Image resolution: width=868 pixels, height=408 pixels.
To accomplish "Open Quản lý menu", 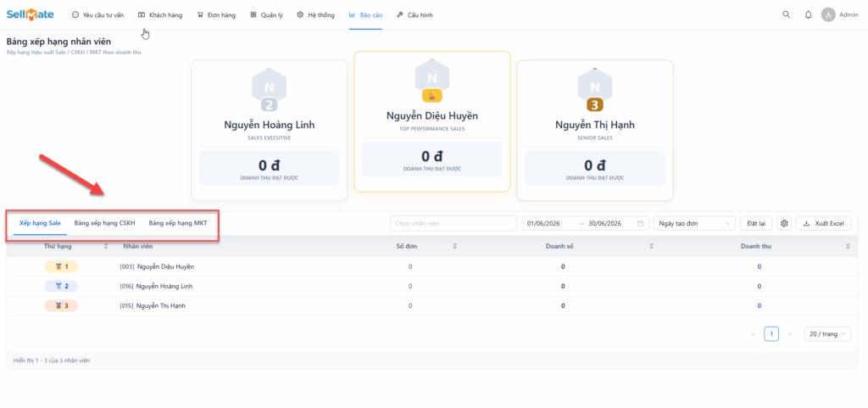I will pos(266,15).
